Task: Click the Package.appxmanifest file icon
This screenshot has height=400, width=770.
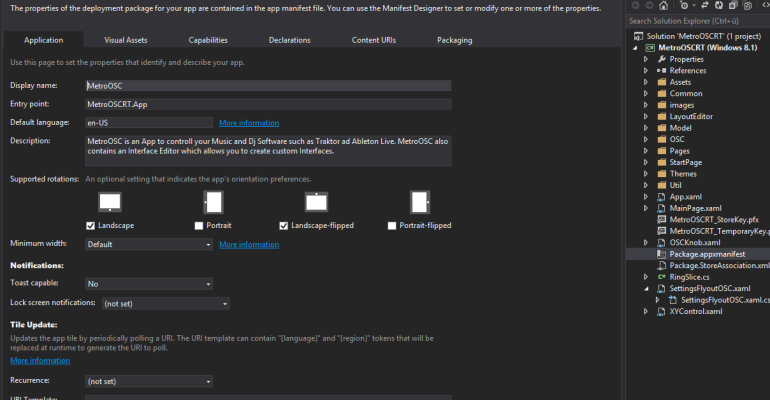Action: tap(661, 254)
